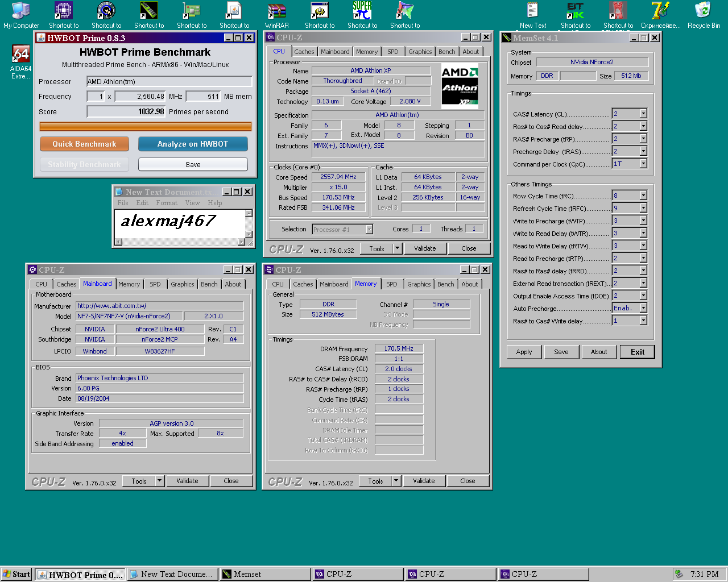
Task: Switch to Caches tab in the CPU-Z CPU window
Action: [304, 52]
